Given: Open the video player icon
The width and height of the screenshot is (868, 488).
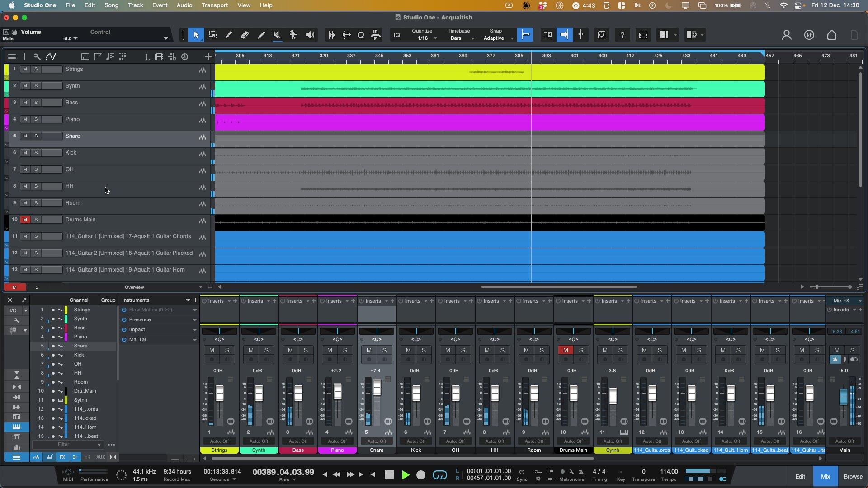Looking at the screenshot, I should [643, 35].
